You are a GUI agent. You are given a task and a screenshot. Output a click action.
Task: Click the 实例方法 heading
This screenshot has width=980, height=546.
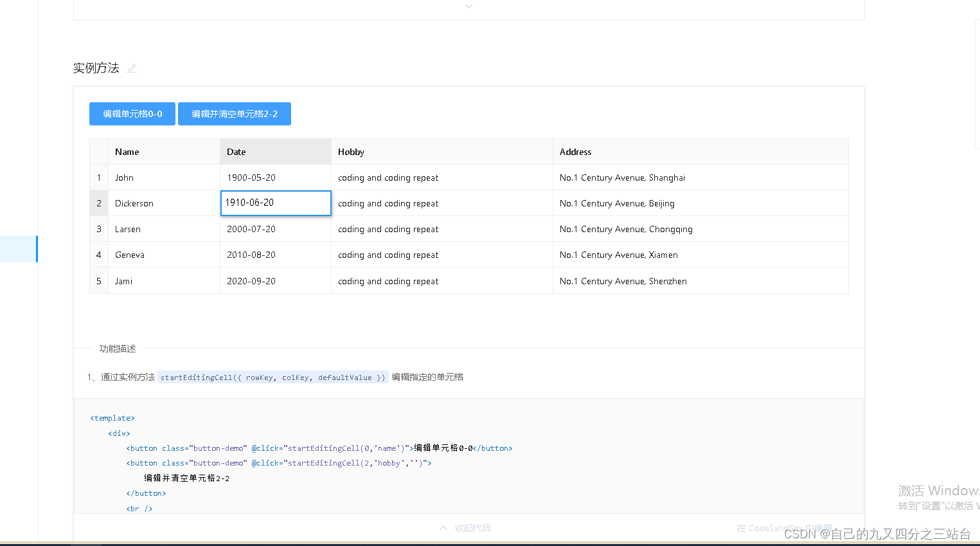(x=96, y=68)
